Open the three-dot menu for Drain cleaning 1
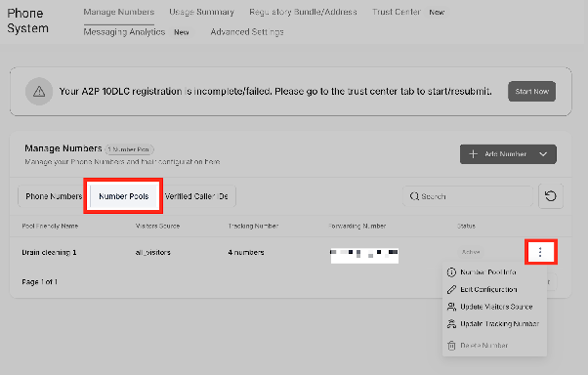Screen dimensions: 588x375 [x=540, y=252]
